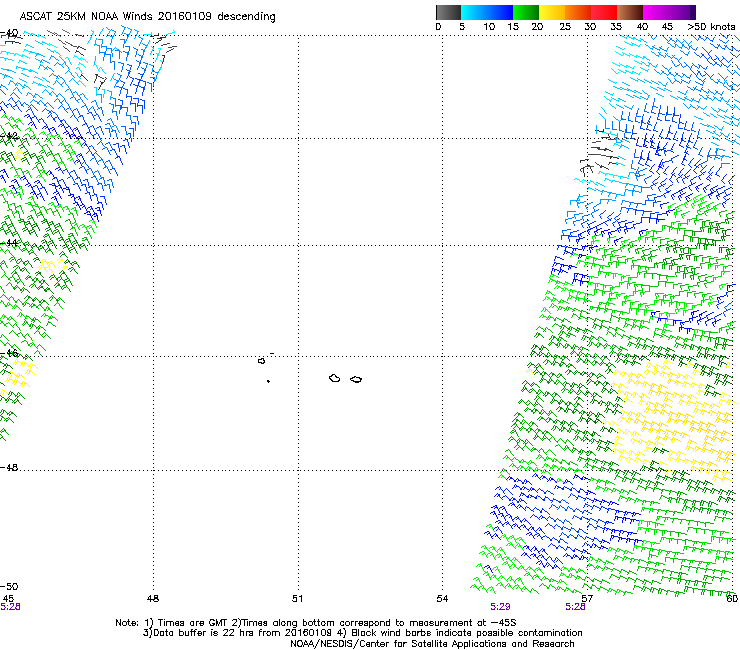The height and width of the screenshot is (650, 740).
Task: Click the '>50 knots' legend label
Action: [x=711, y=27]
